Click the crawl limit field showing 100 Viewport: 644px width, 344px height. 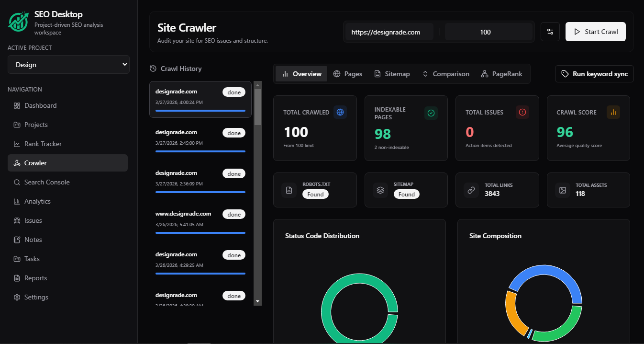pos(488,32)
